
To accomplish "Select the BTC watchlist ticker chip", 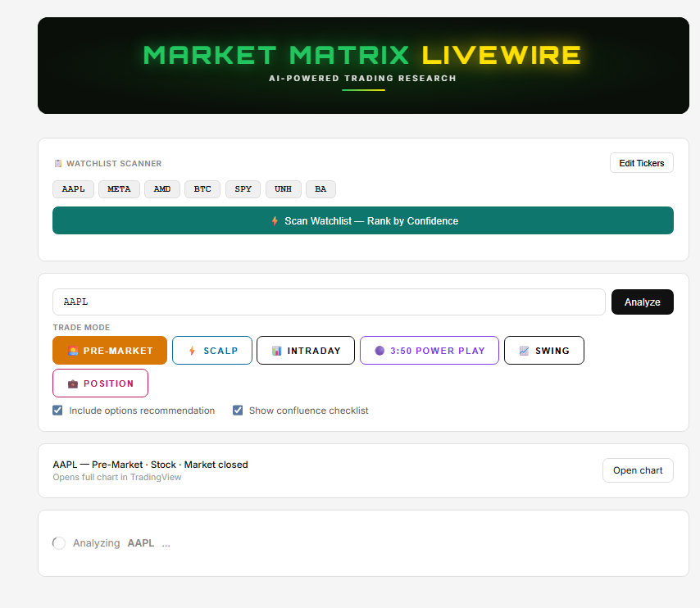I will point(202,188).
